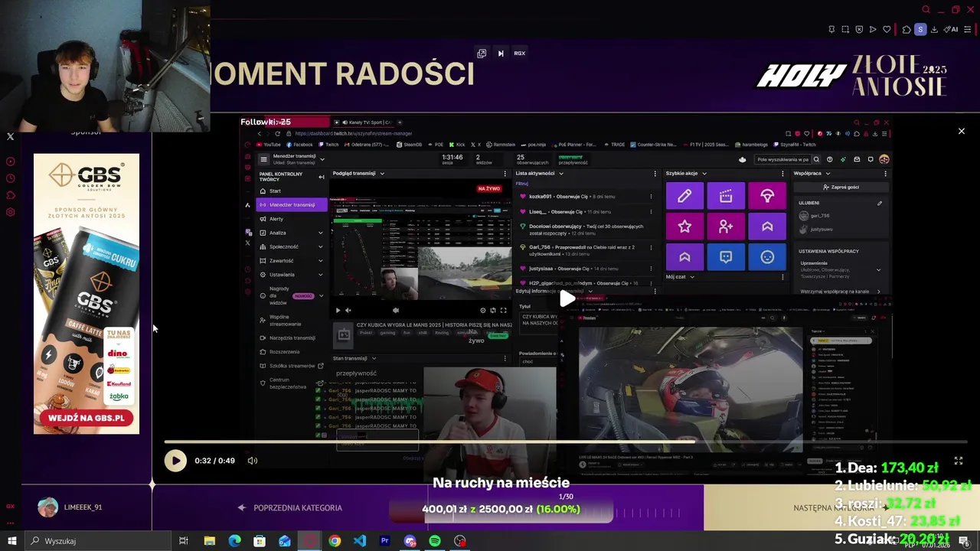Open Easy Setup sliders icon in browser toolbar
The height and width of the screenshot is (551, 980).
pyautogui.click(x=968, y=30)
